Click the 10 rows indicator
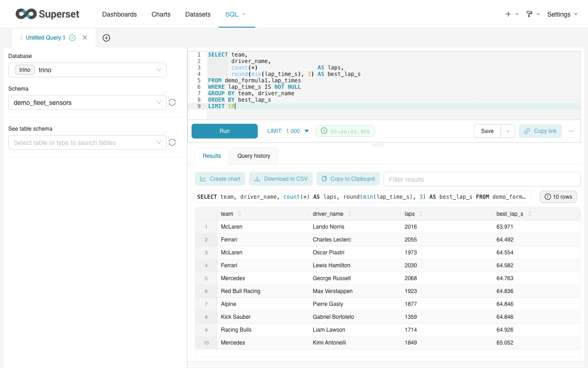The image size is (588, 368). [558, 197]
